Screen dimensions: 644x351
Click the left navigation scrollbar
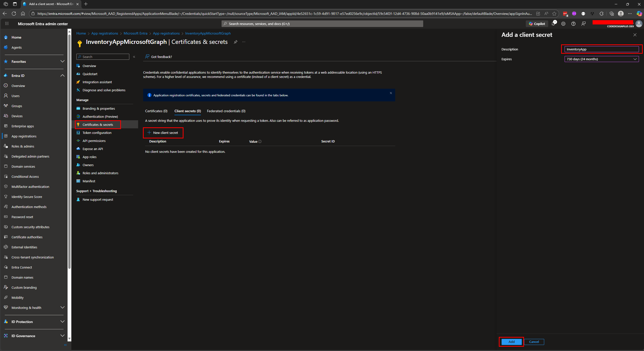pos(70,151)
